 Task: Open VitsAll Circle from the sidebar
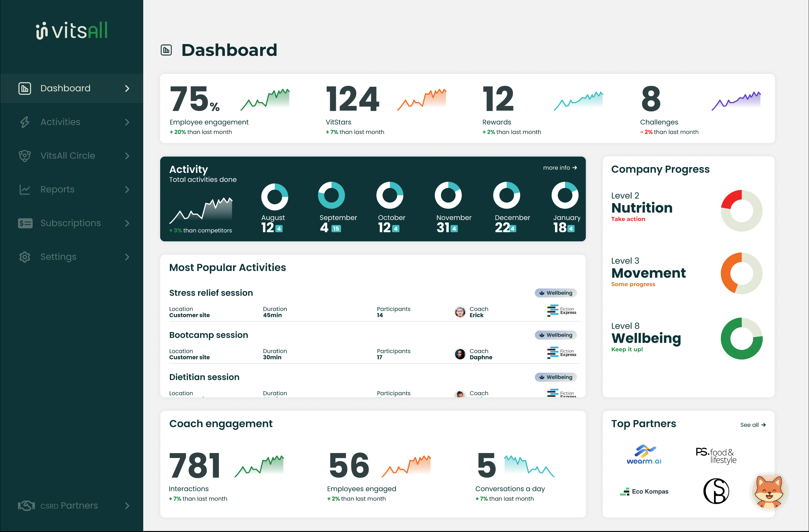[x=68, y=156]
